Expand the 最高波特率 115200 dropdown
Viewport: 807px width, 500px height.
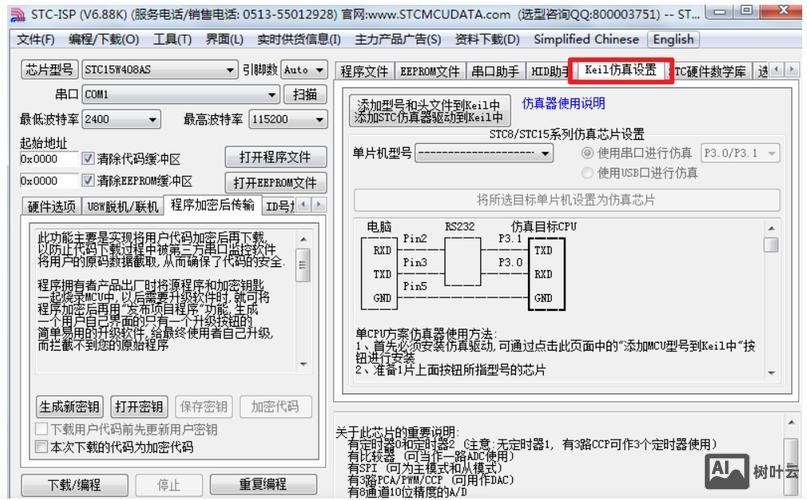tap(320, 119)
